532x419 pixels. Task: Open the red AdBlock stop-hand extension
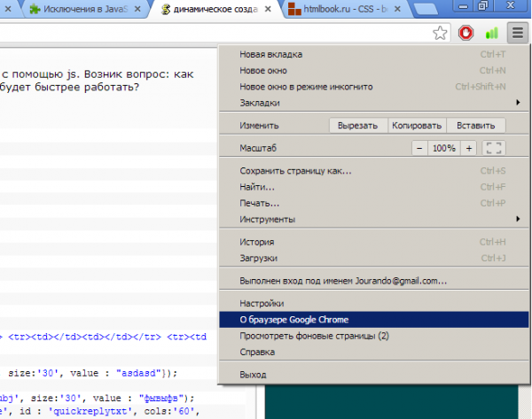[x=465, y=34]
